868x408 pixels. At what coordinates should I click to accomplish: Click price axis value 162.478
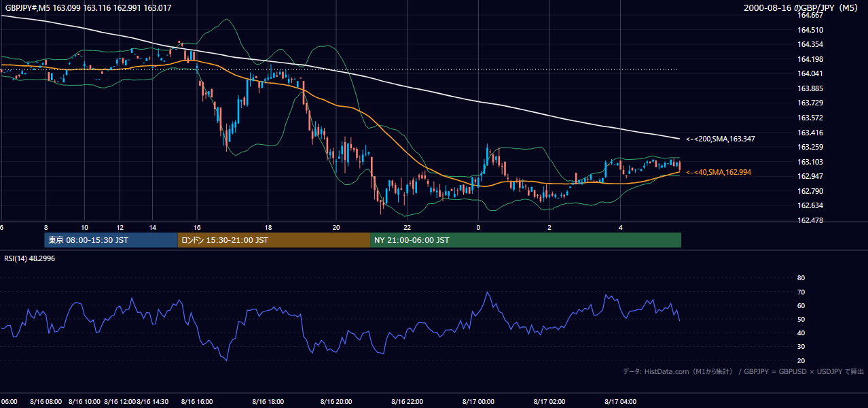pos(810,220)
